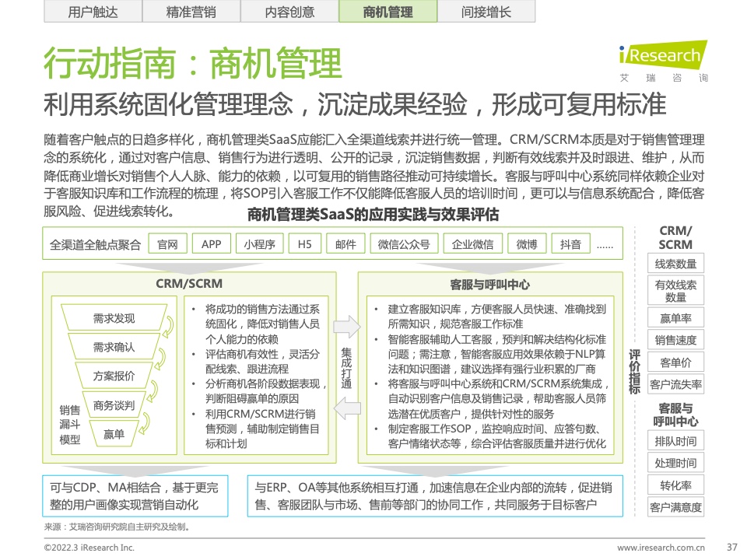Click the 微信公众号 channel box
The width and height of the screenshot is (747, 560).
pos(404,244)
